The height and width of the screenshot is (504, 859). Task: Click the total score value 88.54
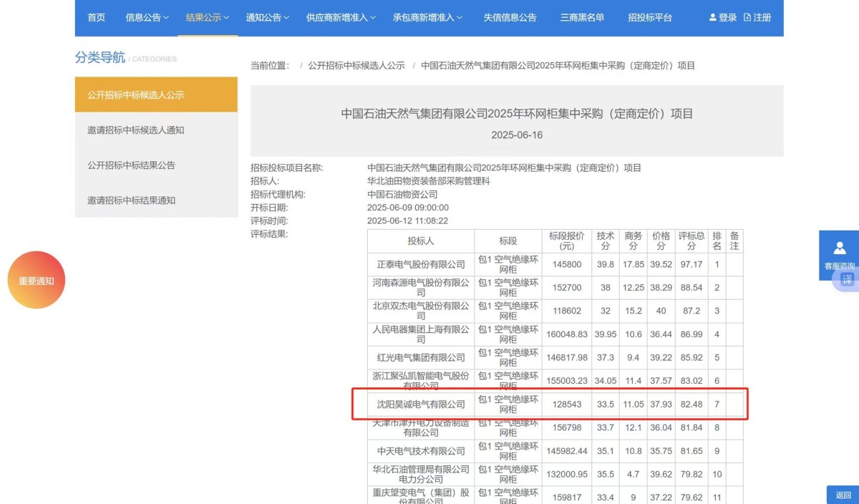[691, 288]
